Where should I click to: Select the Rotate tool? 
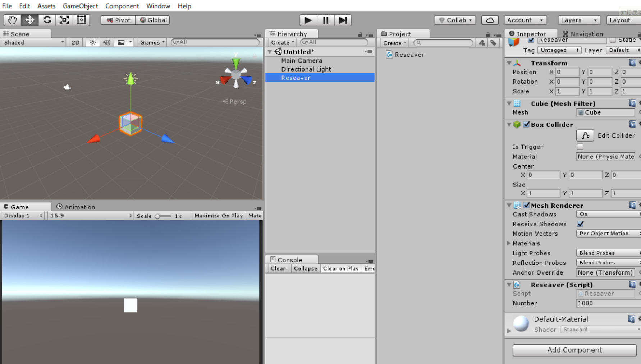(x=47, y=20)
